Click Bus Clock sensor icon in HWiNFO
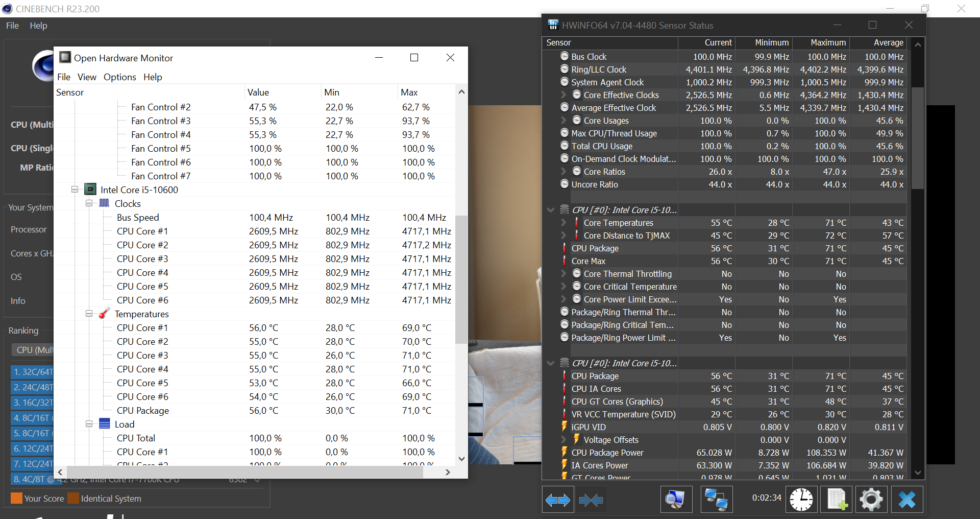Viewport: 980px width, 519px height. click(x=564, y=56)
